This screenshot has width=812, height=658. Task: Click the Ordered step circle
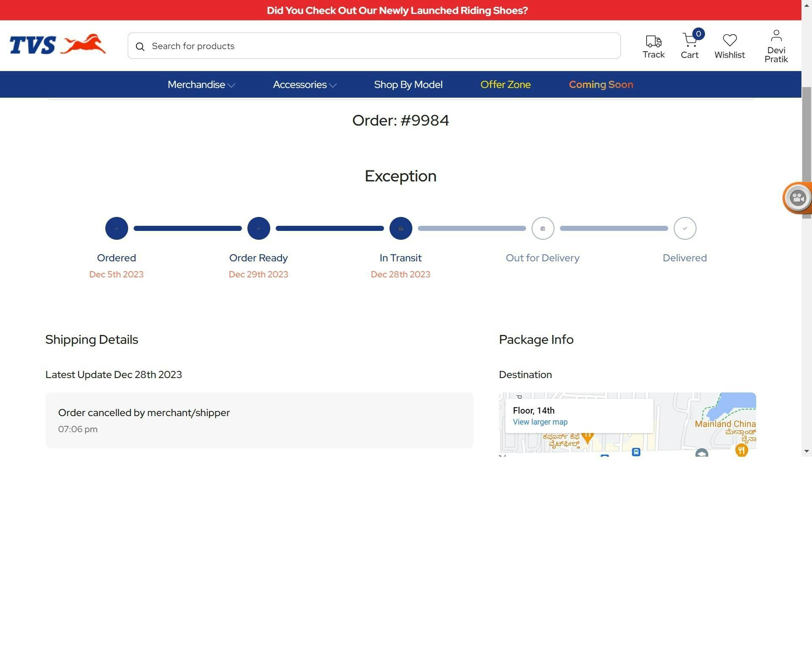[116, 228]
